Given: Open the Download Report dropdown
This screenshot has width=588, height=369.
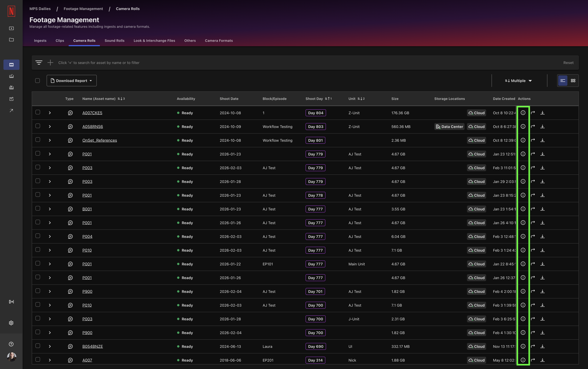Looking at the screenshot, I should click(x=71, y=81).
